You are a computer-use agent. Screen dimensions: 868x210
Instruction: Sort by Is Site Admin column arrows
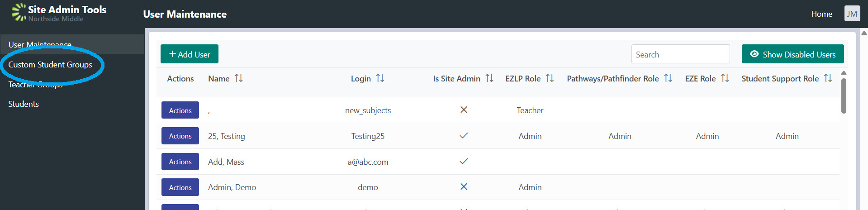coord(489,78)
